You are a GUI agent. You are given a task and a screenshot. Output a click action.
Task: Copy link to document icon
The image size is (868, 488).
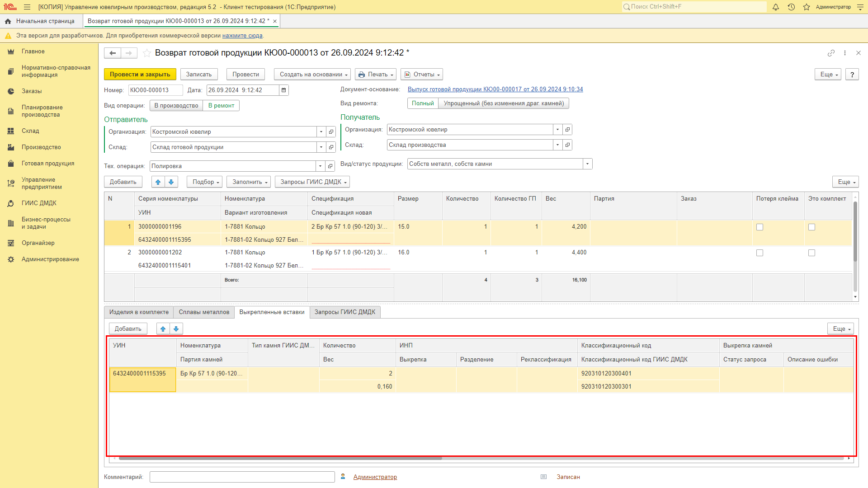coord(831,53)
